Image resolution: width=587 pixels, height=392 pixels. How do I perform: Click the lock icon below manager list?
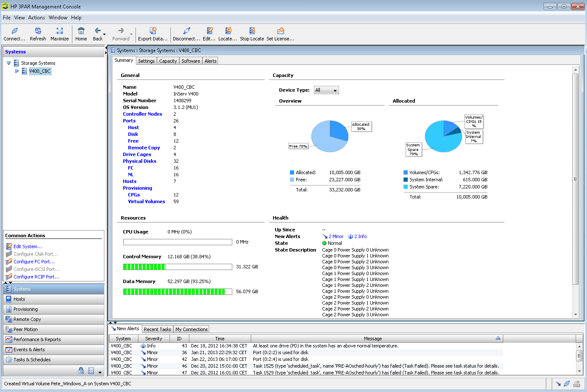[x=81, y=371]
